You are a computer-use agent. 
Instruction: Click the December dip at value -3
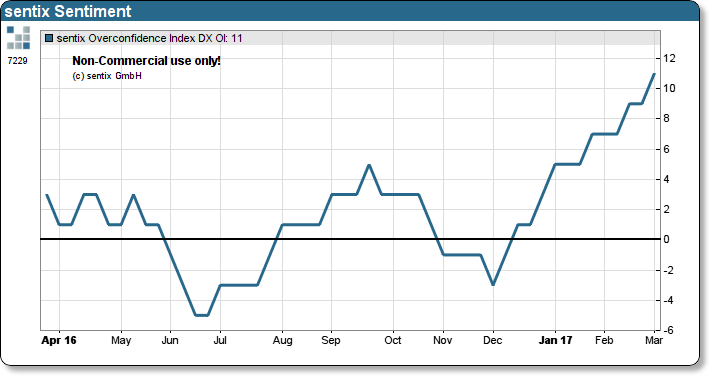(493, 284)
